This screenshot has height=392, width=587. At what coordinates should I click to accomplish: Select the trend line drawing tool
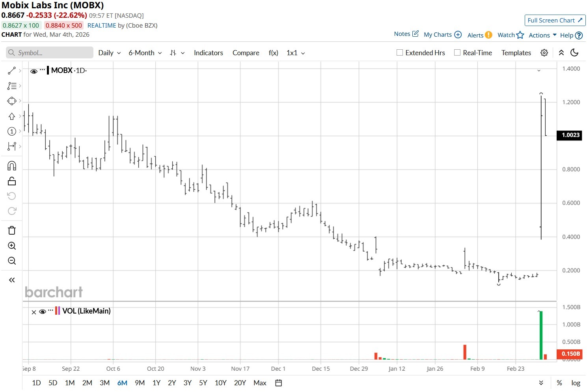12,71
